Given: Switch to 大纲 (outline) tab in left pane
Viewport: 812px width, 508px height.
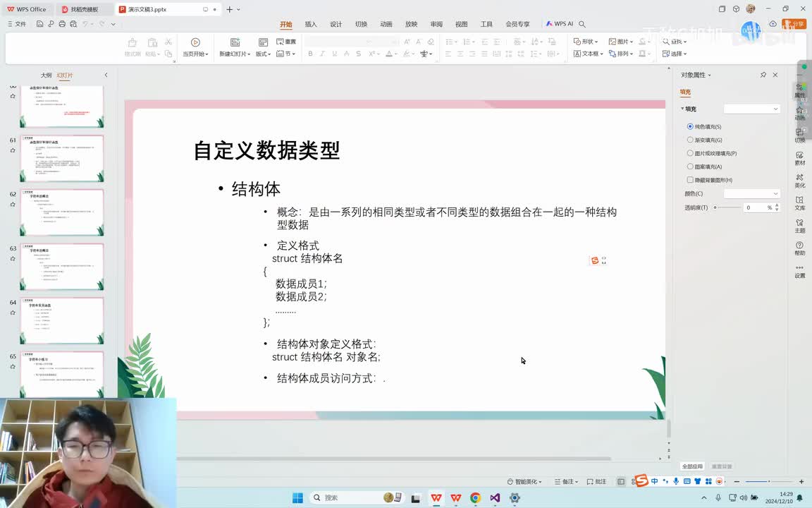Looking at the screenshot, I should 46,75.
